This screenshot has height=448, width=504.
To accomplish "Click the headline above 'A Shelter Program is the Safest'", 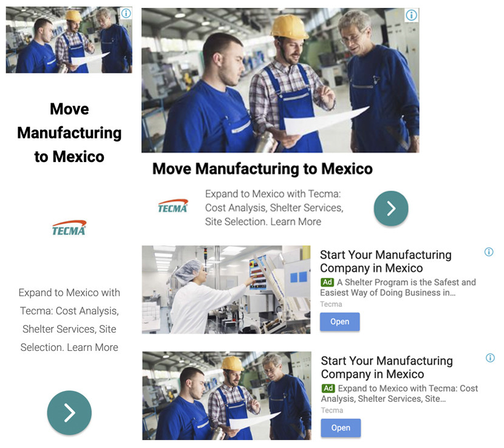I will point(386,261).
